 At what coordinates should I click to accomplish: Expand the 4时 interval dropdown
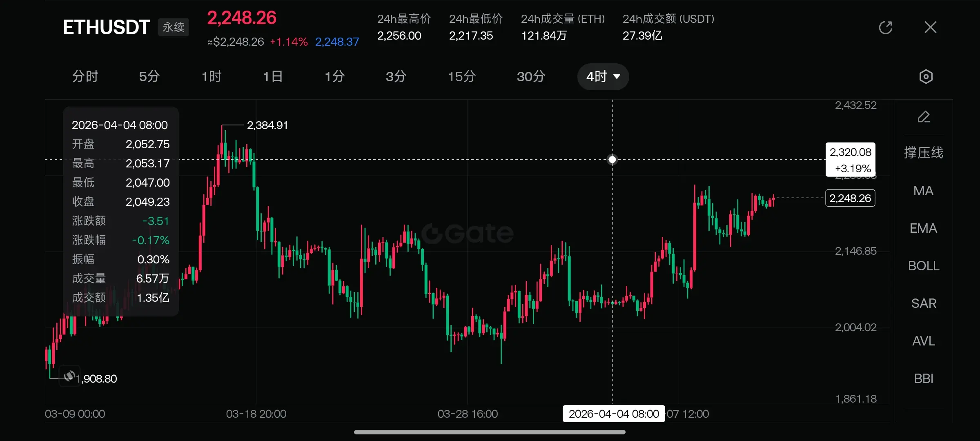click(603, 76)
